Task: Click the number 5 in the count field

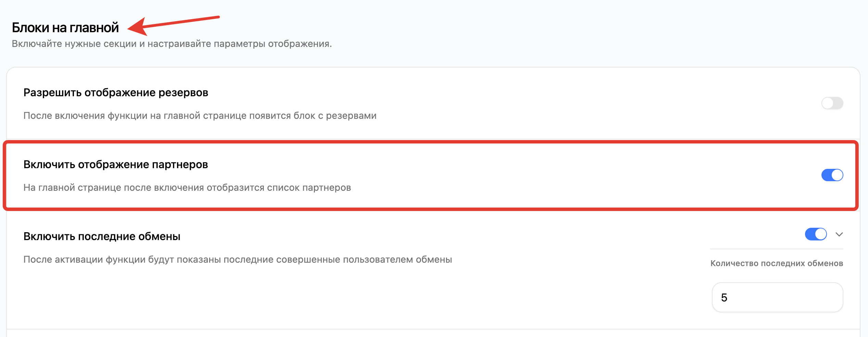Action: pyautogui.click(x=724, y=298)
